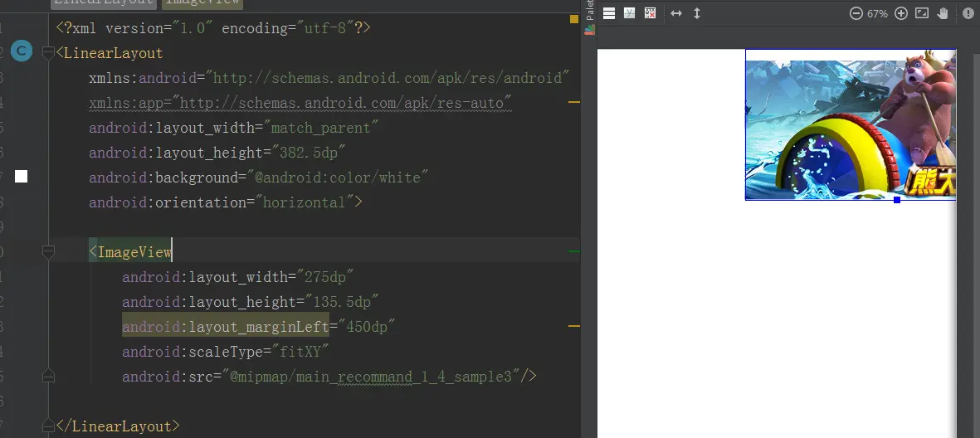The height and width of the screenshot is (438, 980).
Task: Click the "horizontal" orientation value
Action: coord(305,202)
